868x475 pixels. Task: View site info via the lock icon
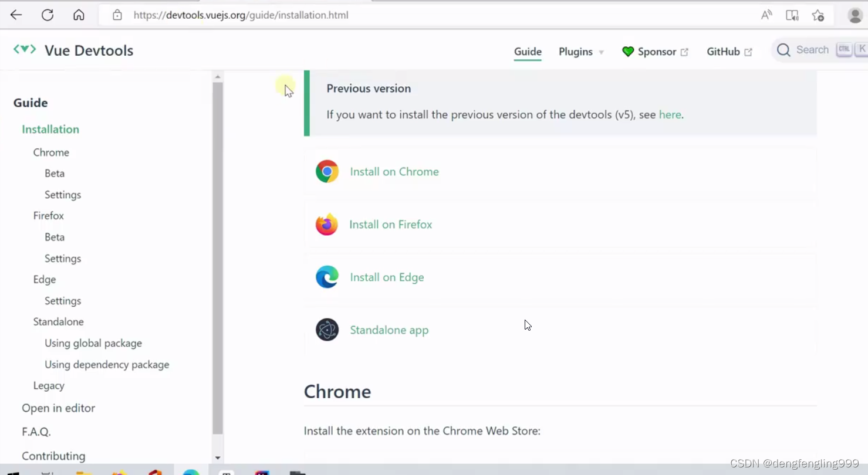click(x=117, y=15)
